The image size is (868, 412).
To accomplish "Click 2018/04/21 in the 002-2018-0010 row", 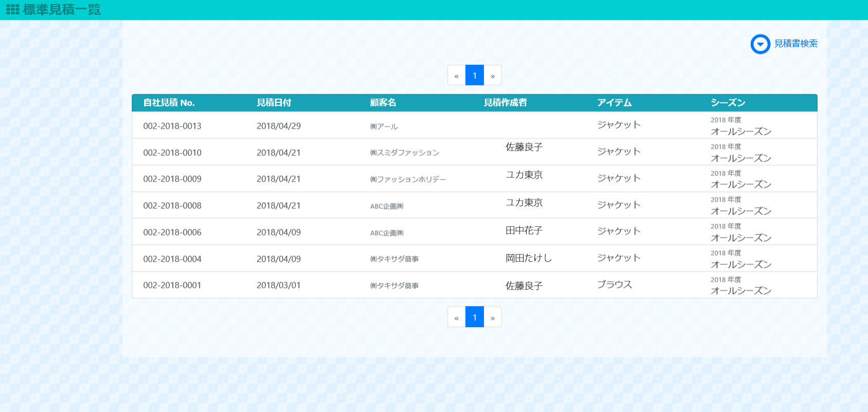I will coord(279,153).
